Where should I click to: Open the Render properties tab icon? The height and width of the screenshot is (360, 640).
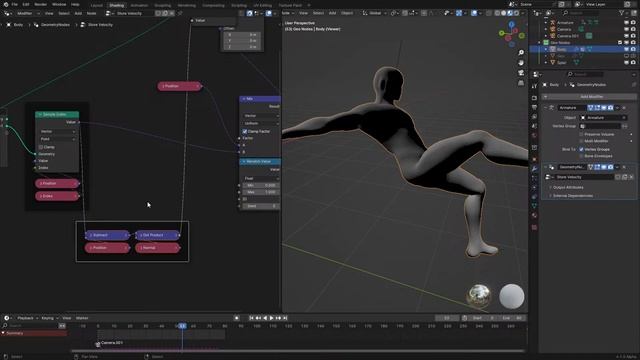pos(534,98)
